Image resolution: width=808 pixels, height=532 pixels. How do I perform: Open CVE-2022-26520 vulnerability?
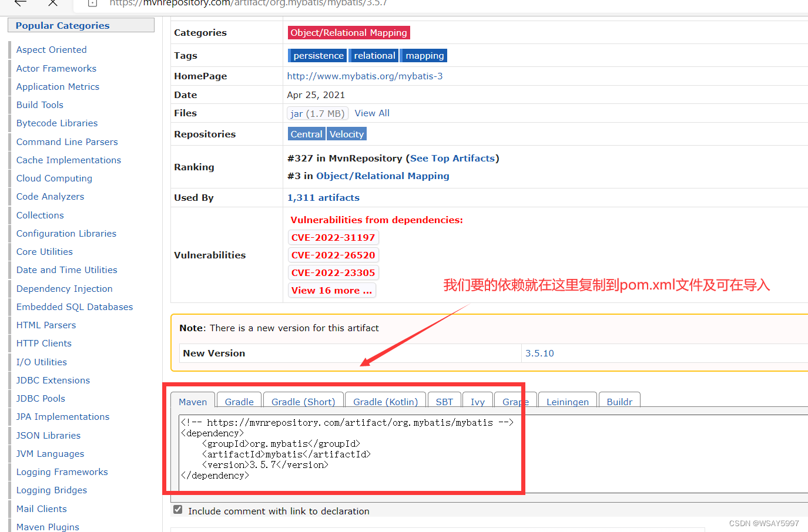click(333, 255)
